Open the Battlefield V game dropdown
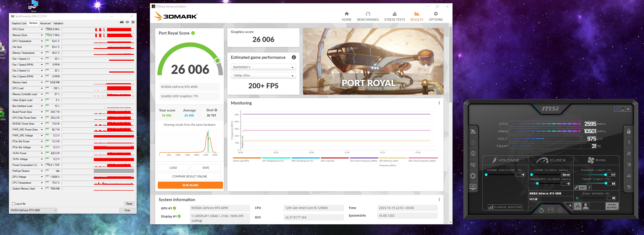Image resolution: width=644 pixels, height=235 pixels. click(x=263, y=67)
